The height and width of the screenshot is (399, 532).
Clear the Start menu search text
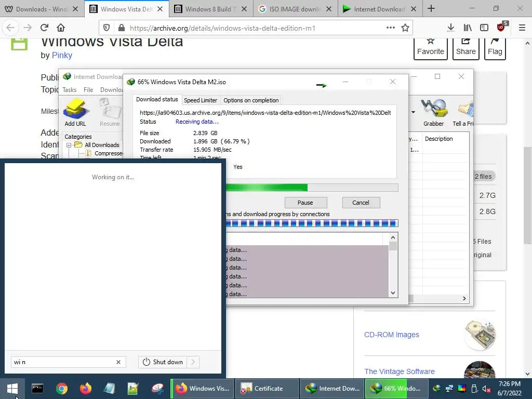pos(118,362)
